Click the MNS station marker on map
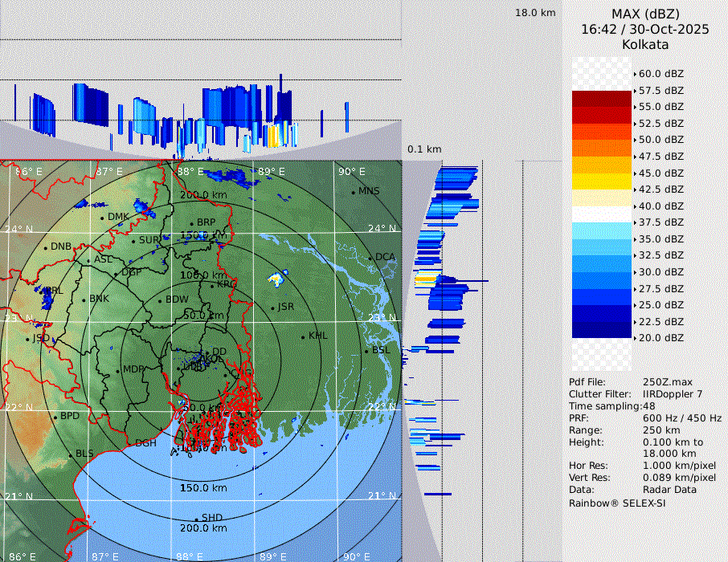The image size is (728, 562). click(354, 192)
